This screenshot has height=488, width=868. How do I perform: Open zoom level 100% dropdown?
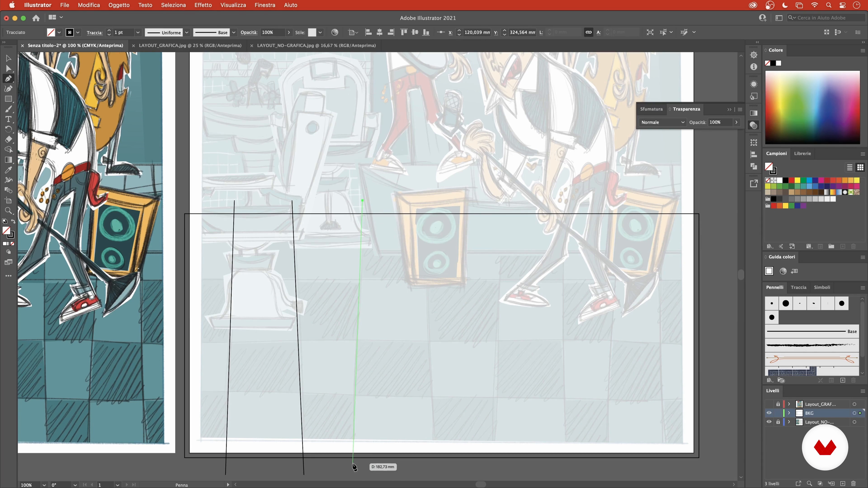coord(44,485)
